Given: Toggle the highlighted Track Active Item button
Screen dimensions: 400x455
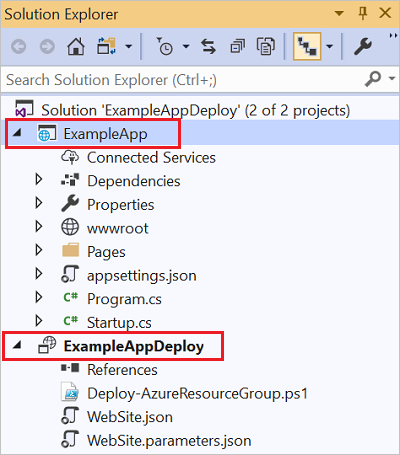Looking at the screenshot, I should coord(307,46).
